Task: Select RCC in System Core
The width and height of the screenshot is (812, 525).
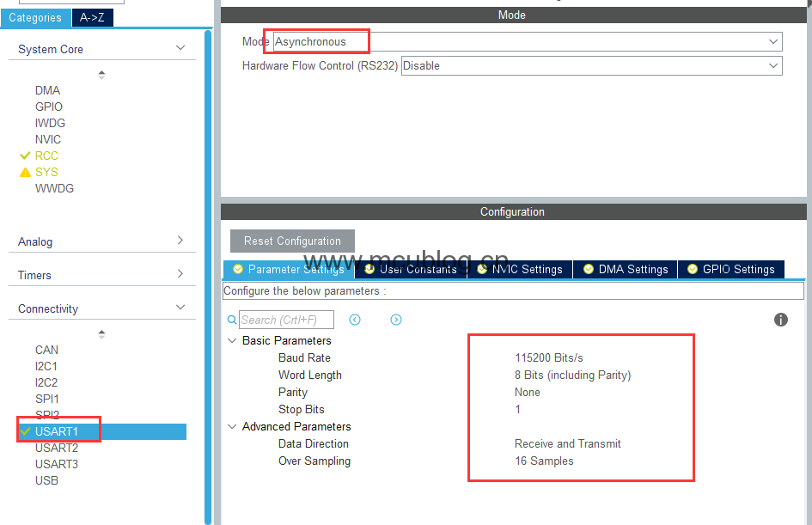Action: click(46, 156)
